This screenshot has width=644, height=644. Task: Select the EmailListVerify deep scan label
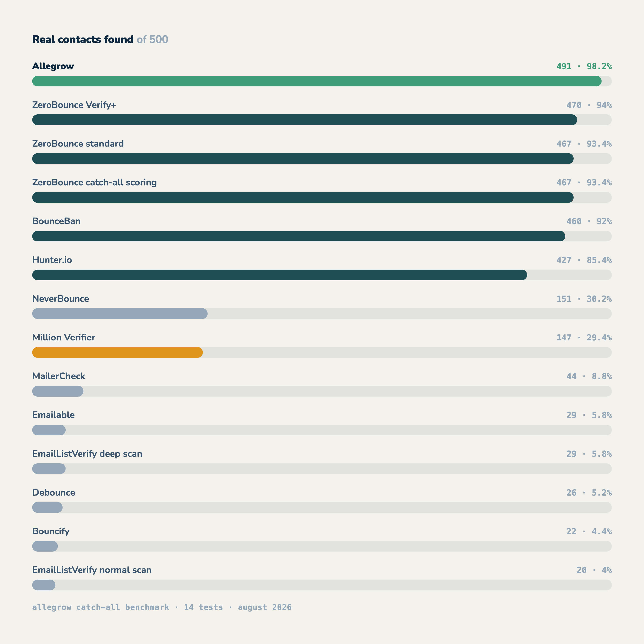(x=87, y=454)
